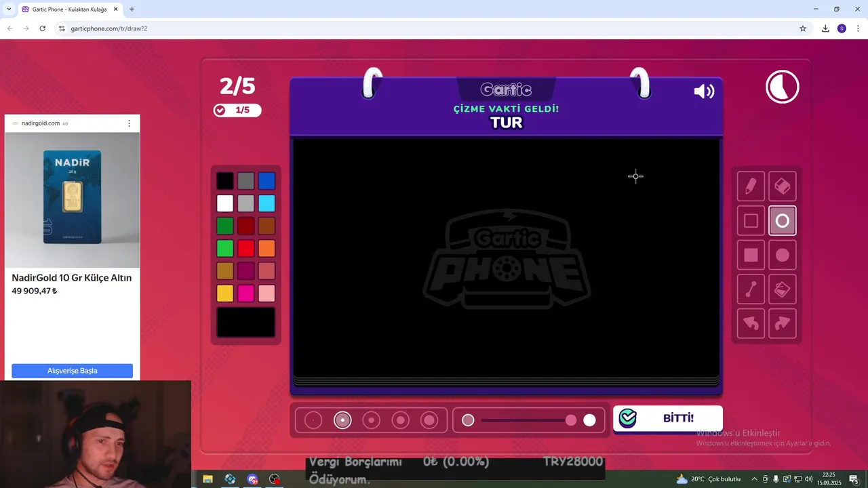Screen dimensions: 868x488
Task: Open the weather widget 20°C Çok bulutlu
Action: click(x=708, y=479)
